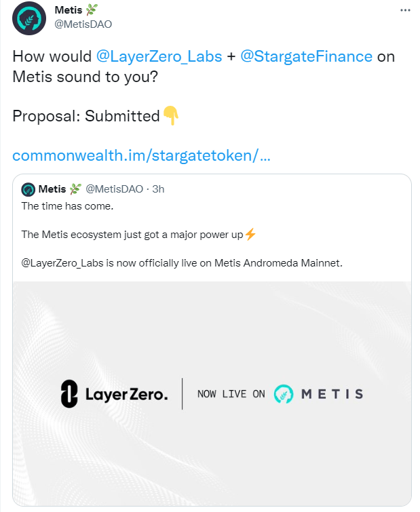Click the black LayerZero logo mark in banner

tap(69, 393)
